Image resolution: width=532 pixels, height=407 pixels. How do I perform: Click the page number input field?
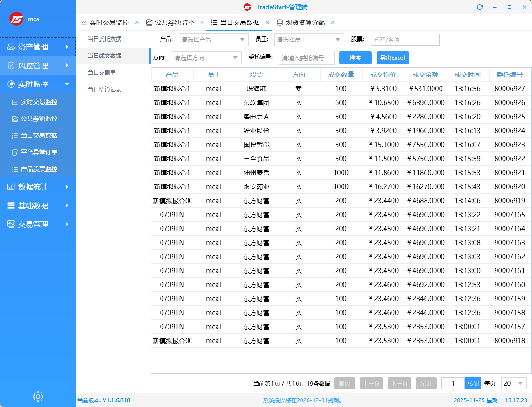[453, 383]
